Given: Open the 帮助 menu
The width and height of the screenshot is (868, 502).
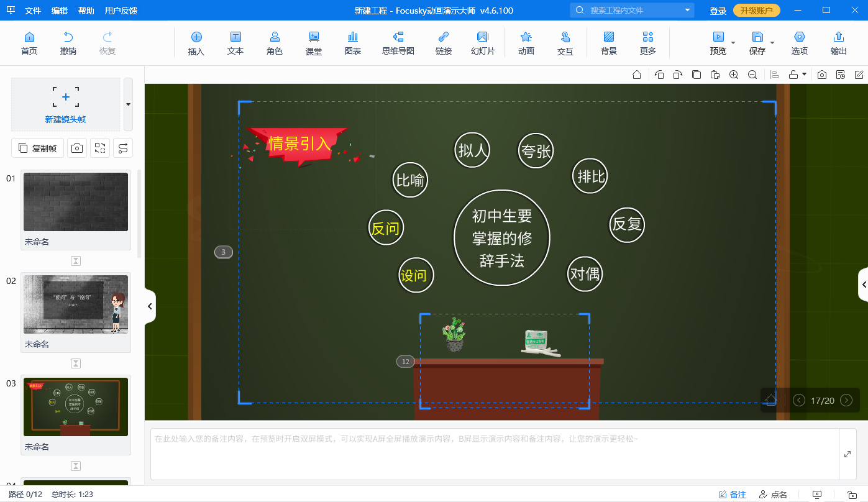Looking at the screenshot, I should [86, 11].
